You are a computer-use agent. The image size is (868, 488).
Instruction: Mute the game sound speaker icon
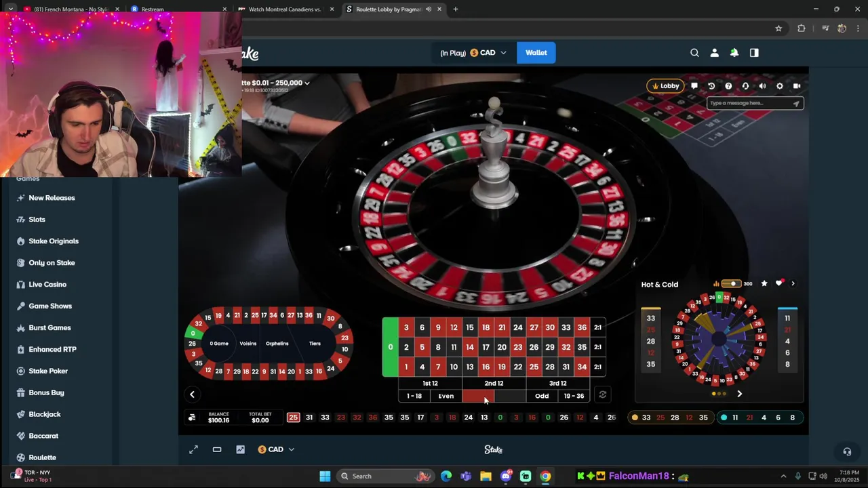coord(762,86)
